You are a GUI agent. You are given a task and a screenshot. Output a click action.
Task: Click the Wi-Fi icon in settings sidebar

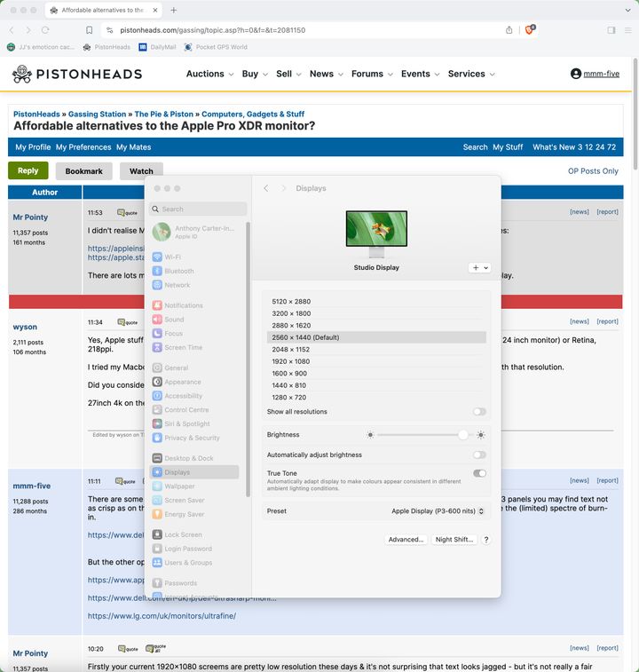point(157,257)
